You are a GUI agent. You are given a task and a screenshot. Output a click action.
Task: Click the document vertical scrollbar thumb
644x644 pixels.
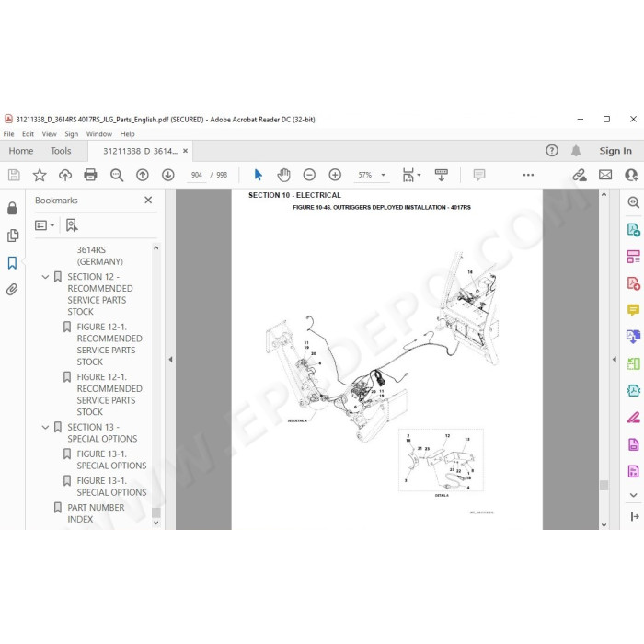(x=604, y=485)
